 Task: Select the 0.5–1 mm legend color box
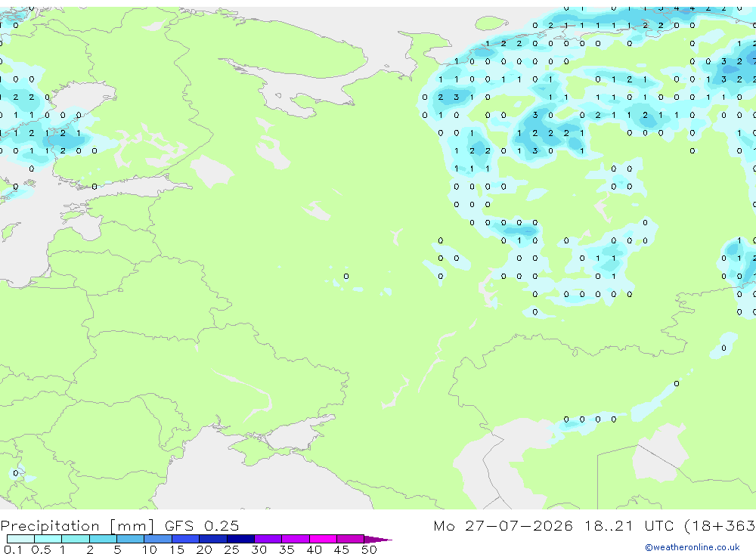pyautogui.click(x=48, y=539)
